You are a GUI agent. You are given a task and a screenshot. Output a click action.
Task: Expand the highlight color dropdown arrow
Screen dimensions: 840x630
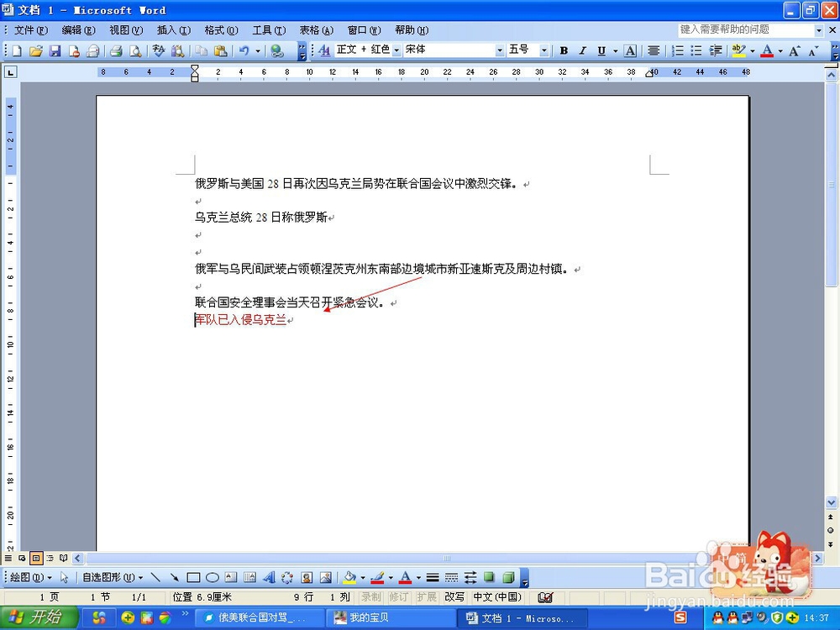pos(752,51)
